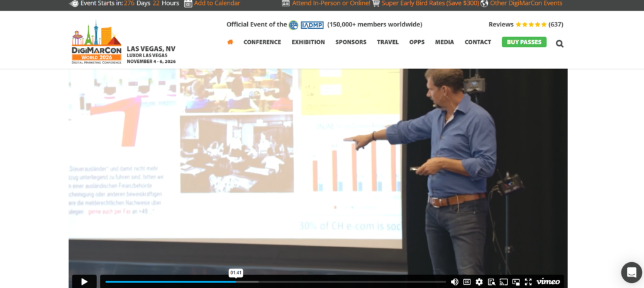The image size is (644, 288).
Task: Click Official Event of the text
Action: click(x=257, y=25)
